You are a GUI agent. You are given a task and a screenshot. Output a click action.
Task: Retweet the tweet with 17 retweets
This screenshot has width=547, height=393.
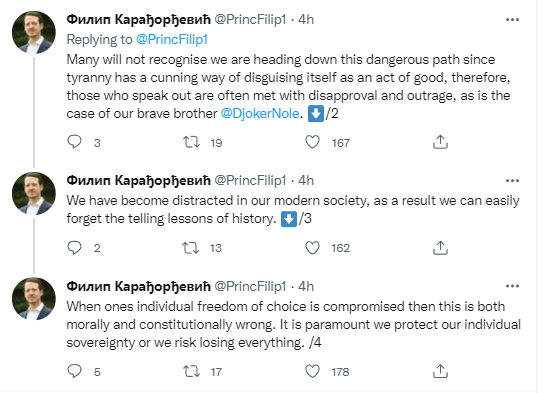click(x=192, y=371)
